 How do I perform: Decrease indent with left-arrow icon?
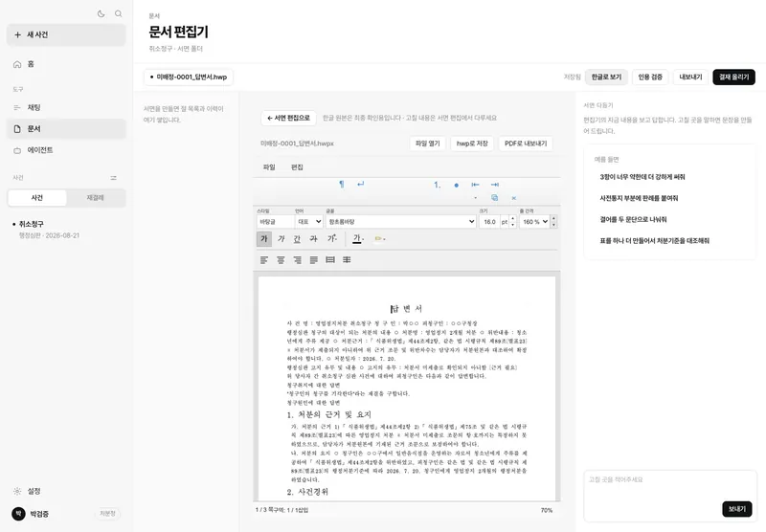click(475, 185)
